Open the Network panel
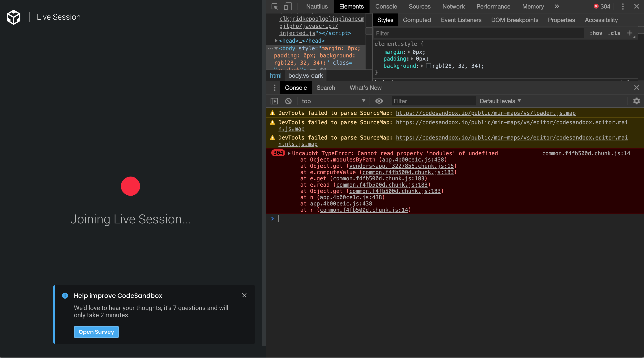 [453, 7]
